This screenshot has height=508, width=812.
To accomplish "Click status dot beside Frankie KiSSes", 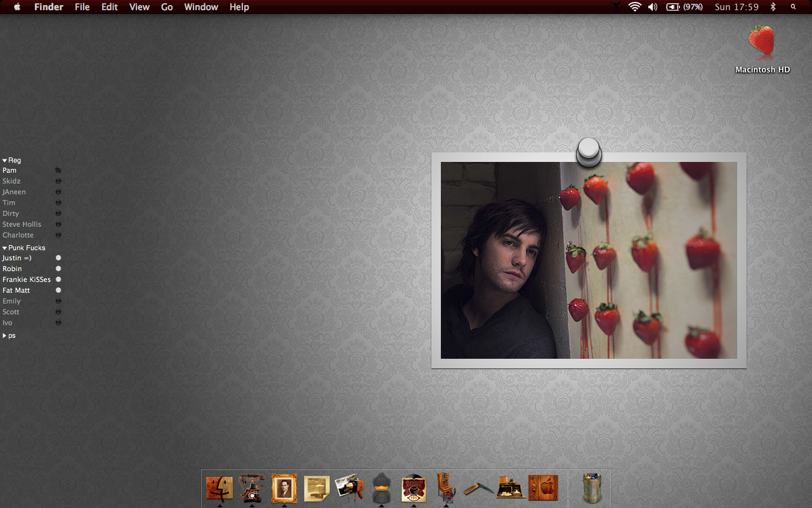I will click(58, 279).
